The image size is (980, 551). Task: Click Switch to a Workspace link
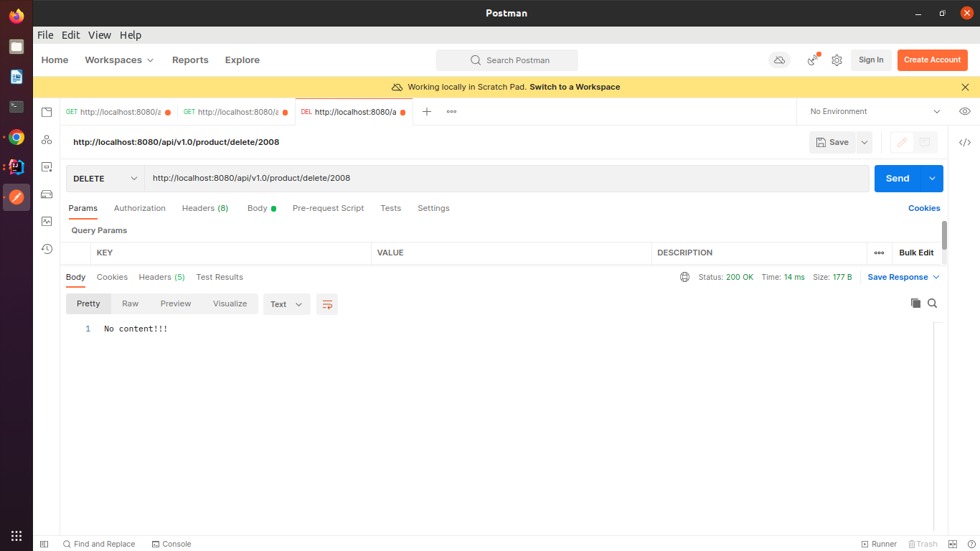[575, 87]
